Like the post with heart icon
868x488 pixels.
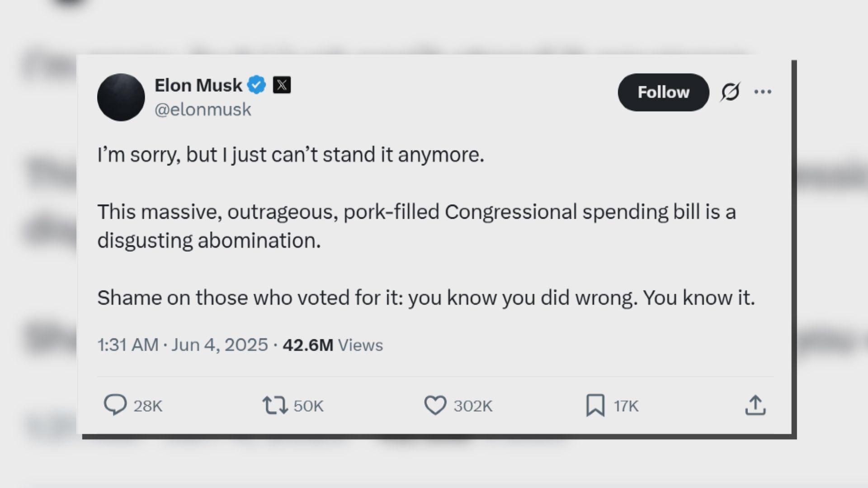[435, 405]
